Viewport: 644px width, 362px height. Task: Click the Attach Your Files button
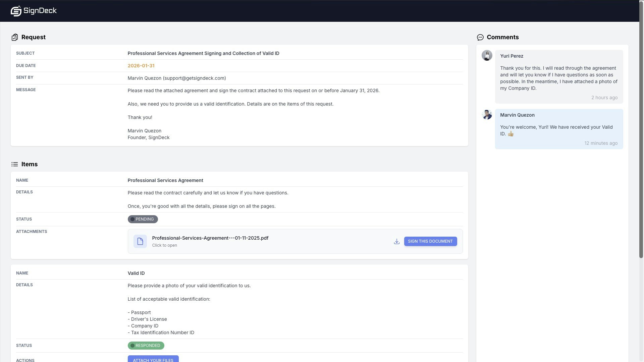[x=153, y=359]
